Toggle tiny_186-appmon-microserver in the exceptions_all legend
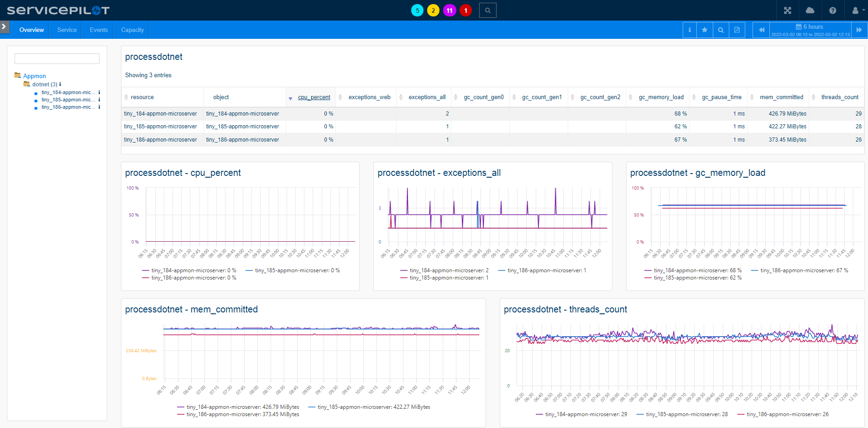Screen dimensions: 868x428 [x=546, y=270]
